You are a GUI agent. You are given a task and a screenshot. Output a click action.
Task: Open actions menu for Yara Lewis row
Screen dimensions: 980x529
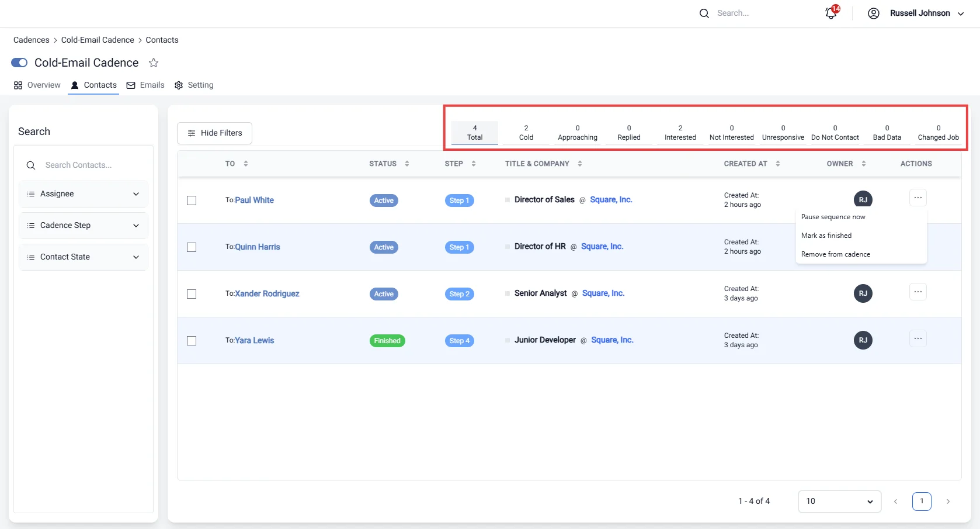coord(918,338)
